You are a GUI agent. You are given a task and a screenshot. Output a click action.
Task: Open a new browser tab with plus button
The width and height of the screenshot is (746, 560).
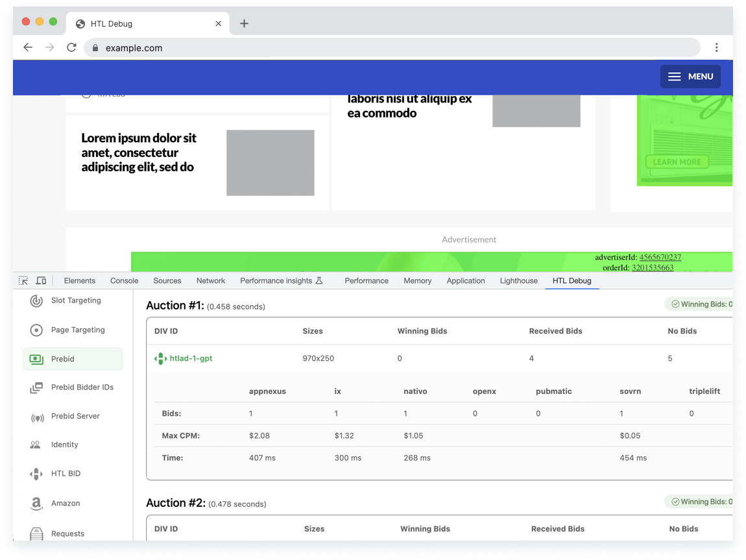244,24
